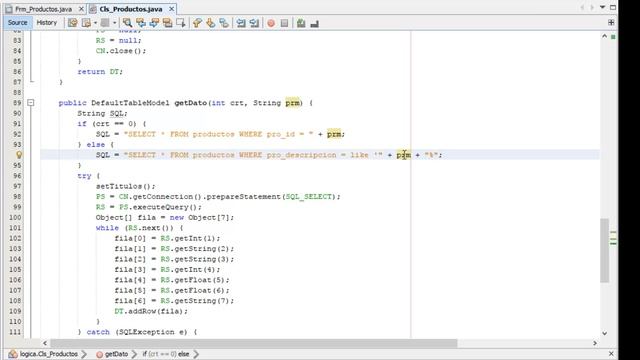Click the Find Selection magnifier icon

pos(127,23)
